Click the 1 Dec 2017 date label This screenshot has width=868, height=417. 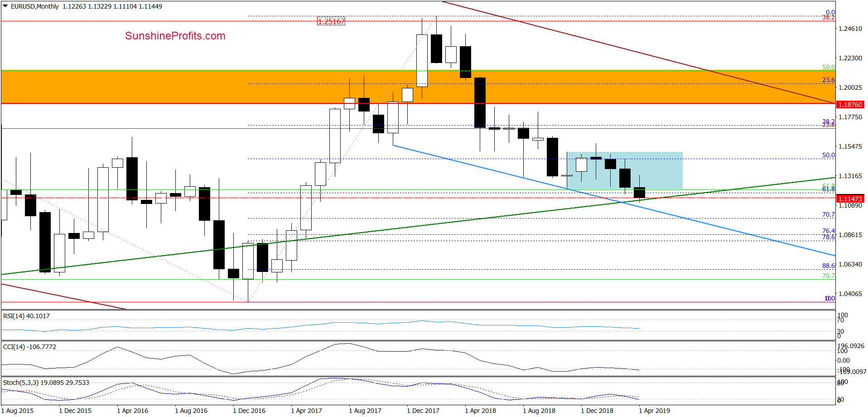click(x=423, y=411)
